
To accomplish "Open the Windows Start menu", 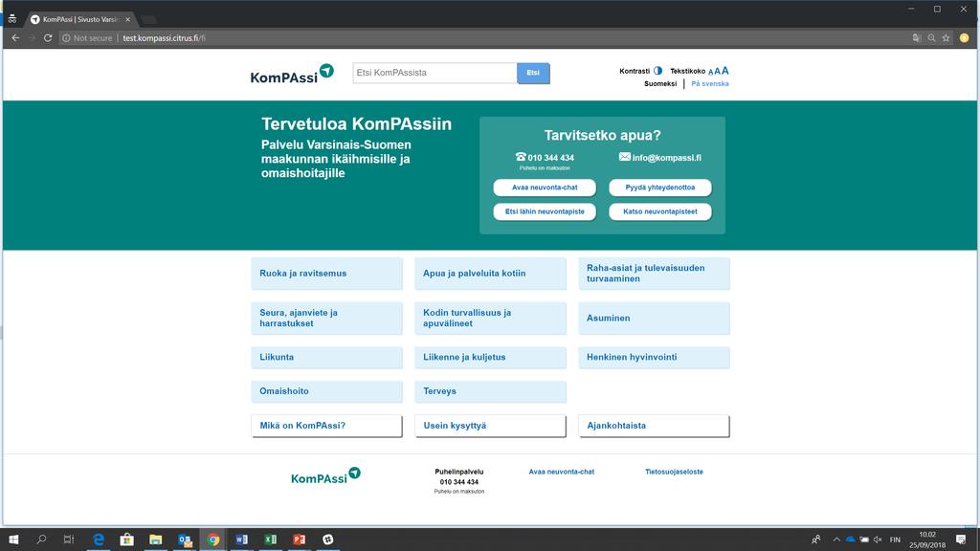I will coord(13,540).
